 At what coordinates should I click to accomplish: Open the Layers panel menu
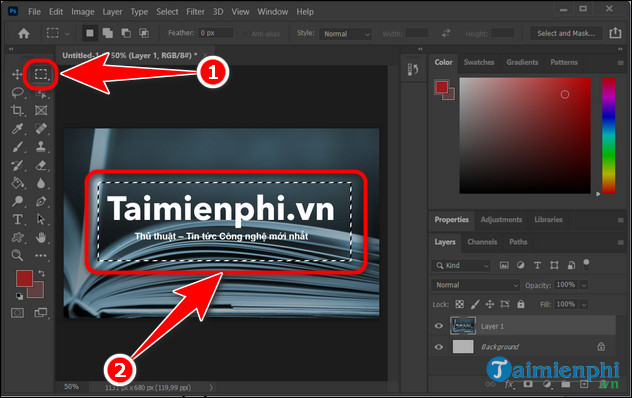(621, 242)
